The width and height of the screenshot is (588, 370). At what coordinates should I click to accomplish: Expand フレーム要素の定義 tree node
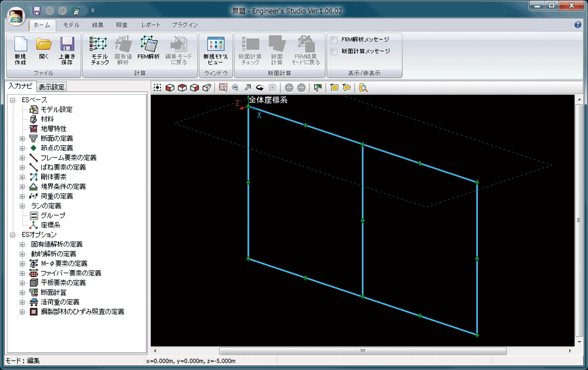click(x=22, y=158)
